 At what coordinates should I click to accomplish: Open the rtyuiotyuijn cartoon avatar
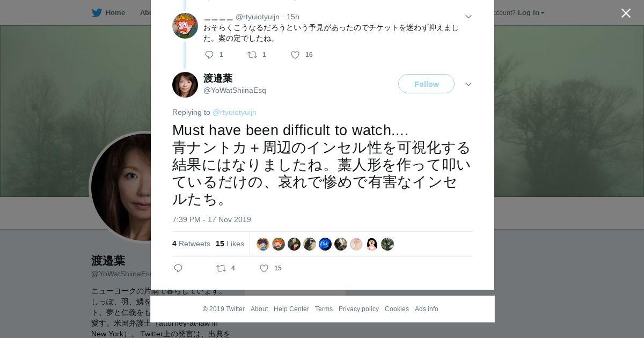(x=185, y=26)
